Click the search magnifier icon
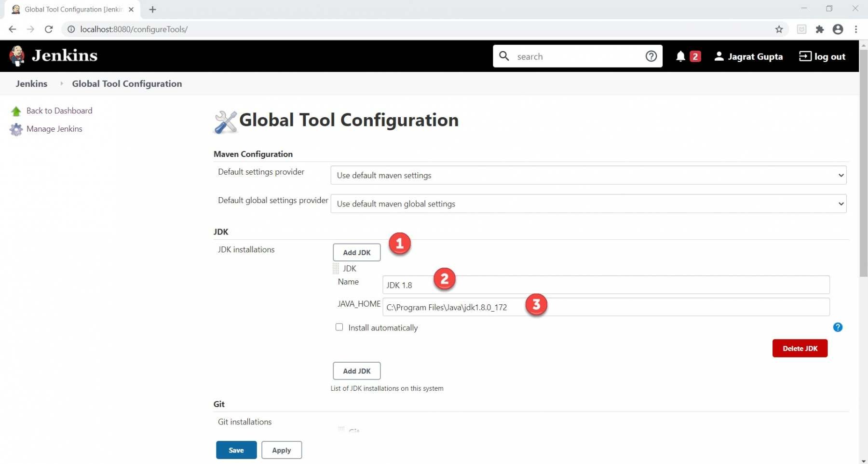Screen dimensions: 868x464 pos(504,56)
